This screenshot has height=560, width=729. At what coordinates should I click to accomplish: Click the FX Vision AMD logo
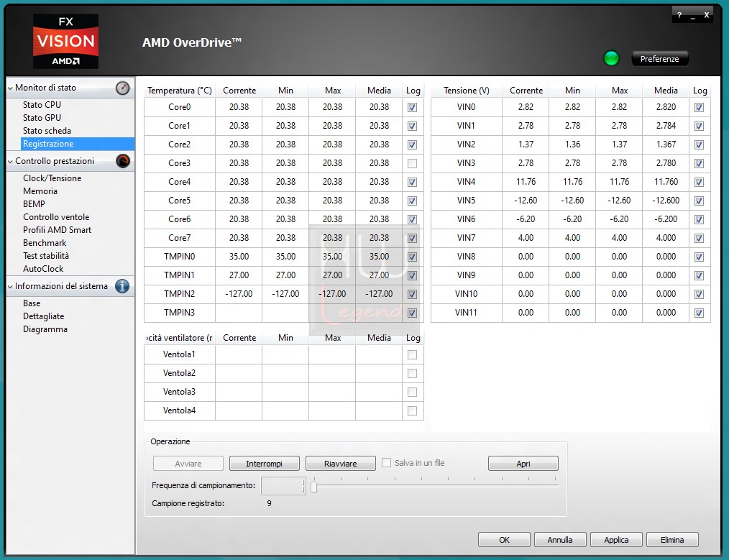pyautogui.click(x=65, y=42)
